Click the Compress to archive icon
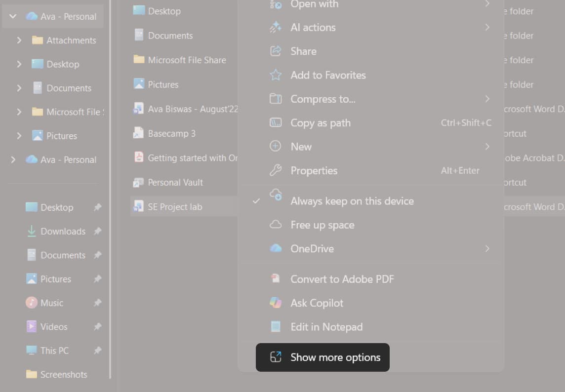This screenshot has width=565, height=392. (x=276, y=98)
